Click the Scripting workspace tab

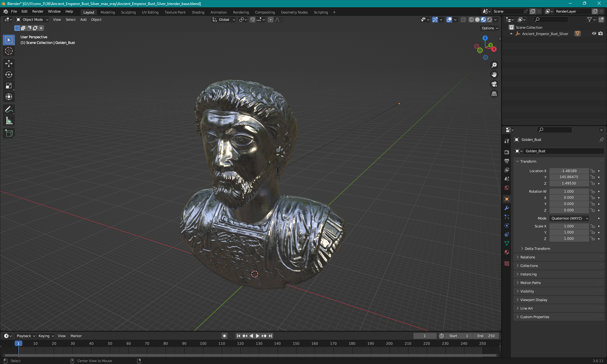tap(321, 12)
